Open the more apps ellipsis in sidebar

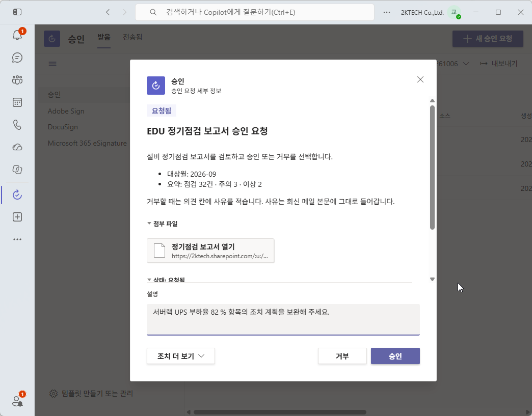17,239
